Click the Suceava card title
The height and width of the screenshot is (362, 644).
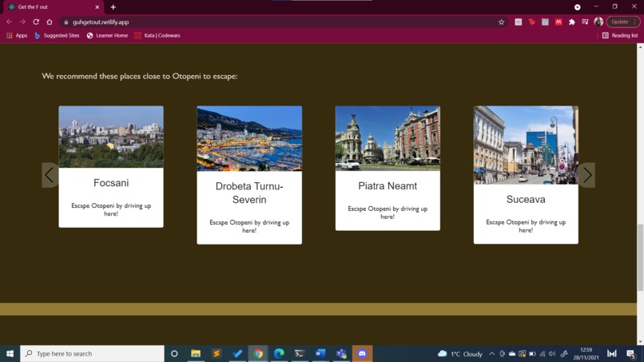(526, 199)
